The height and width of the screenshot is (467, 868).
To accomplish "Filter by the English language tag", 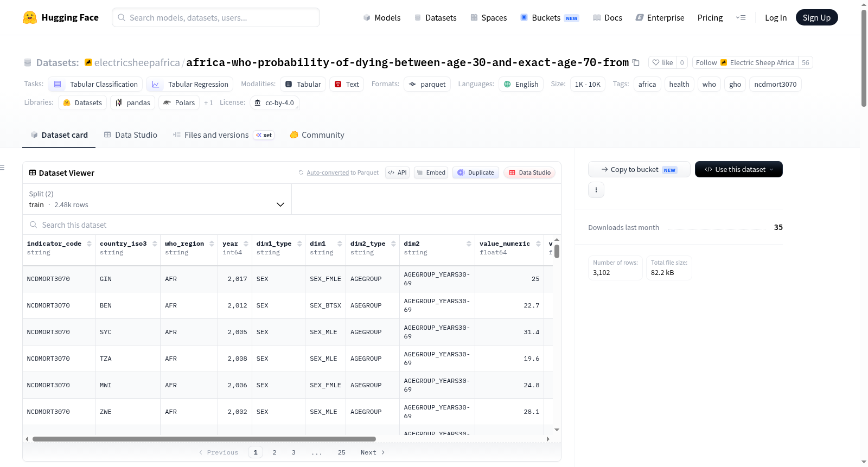I will coord(521,84).
